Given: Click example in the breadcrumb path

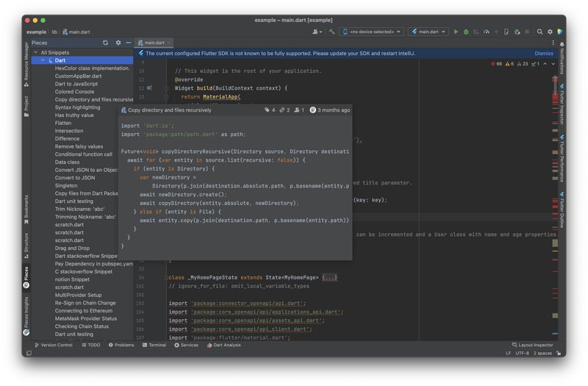Looking at the screenshot, I should (36, 32).
